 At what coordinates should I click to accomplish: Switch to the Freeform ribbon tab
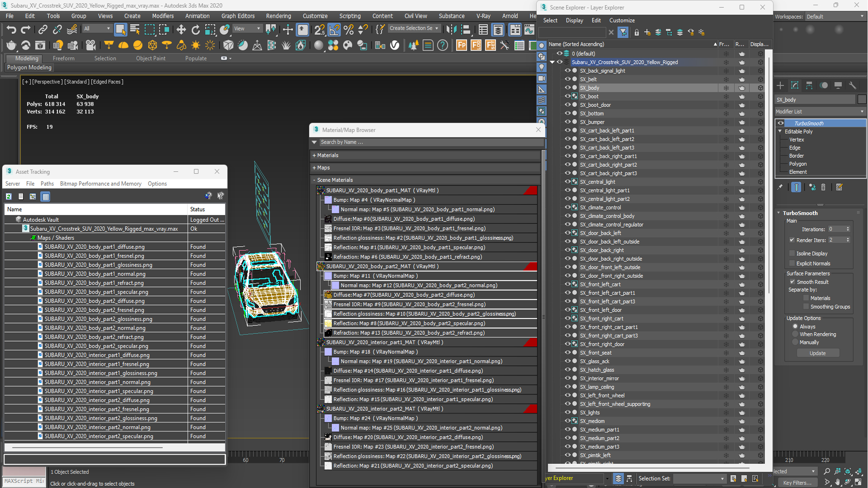63,58
